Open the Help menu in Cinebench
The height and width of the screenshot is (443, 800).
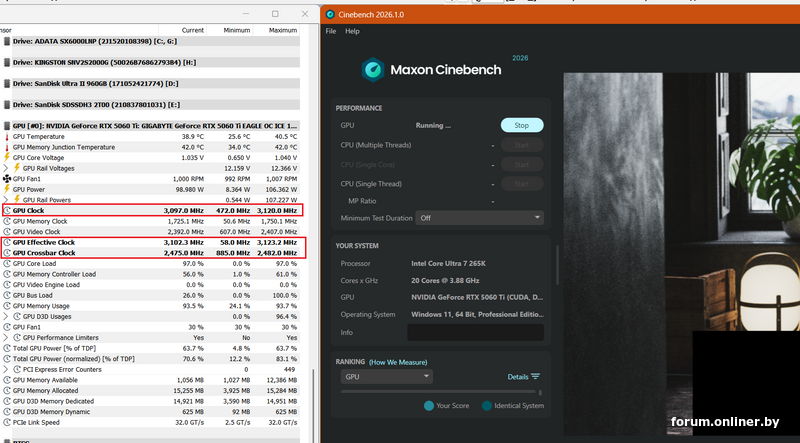(x=352, y=31)
